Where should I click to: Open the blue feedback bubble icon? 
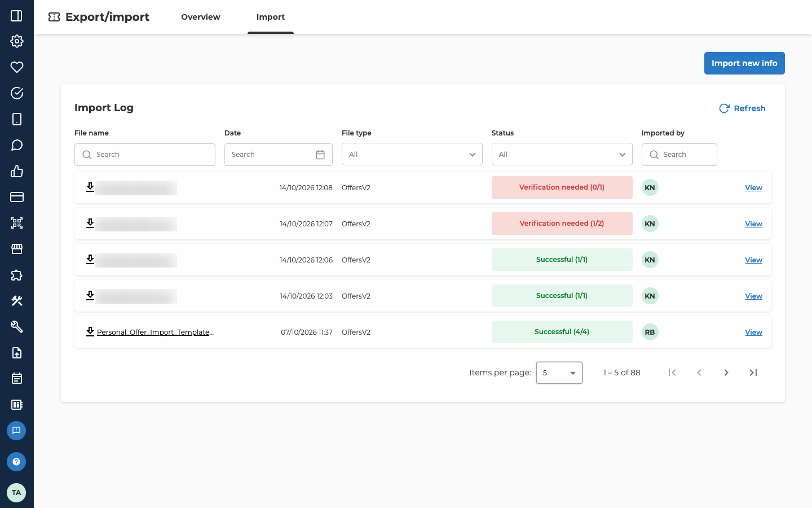point(16,431)
